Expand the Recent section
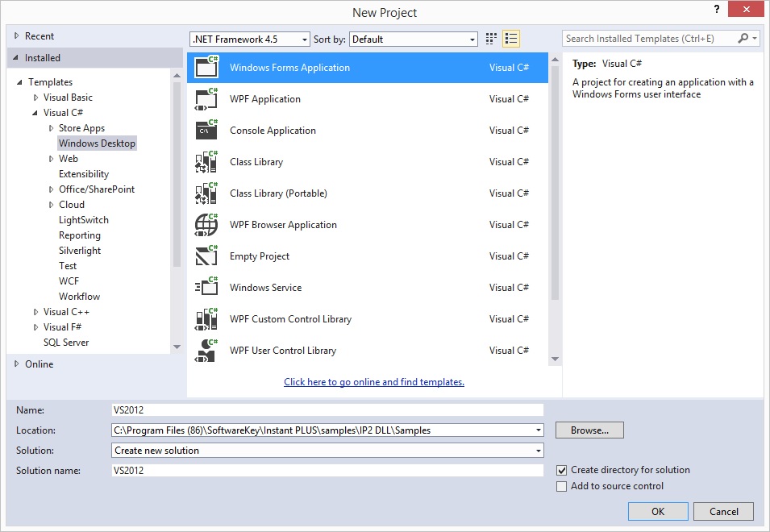 pos(17,35)
